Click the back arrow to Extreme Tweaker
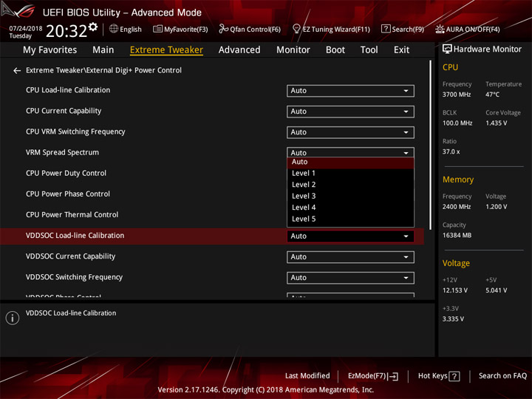 pos(16,71)
